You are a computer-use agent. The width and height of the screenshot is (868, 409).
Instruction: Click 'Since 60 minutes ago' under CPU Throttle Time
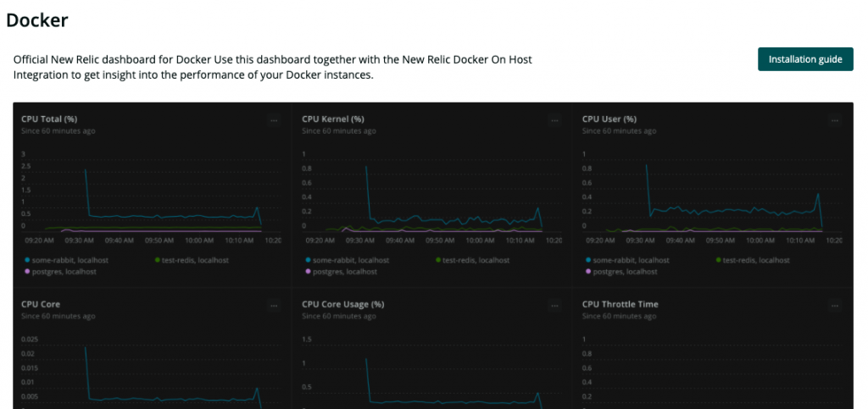tap(619, 316)
